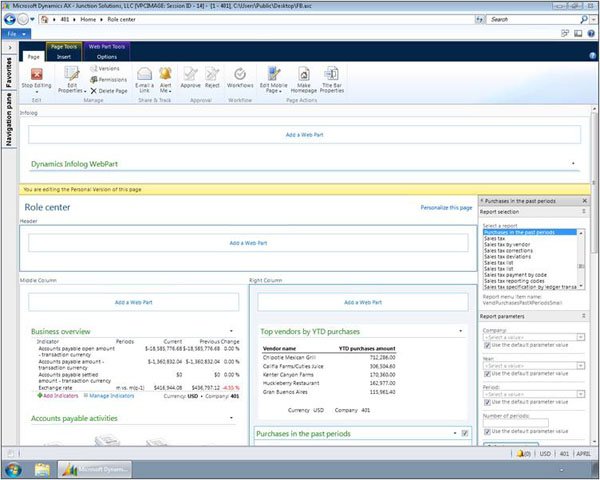Click the notification bell in the status bar
This screenshot has height=480, width=600.
pyautogui.click(x=520, y=454)
